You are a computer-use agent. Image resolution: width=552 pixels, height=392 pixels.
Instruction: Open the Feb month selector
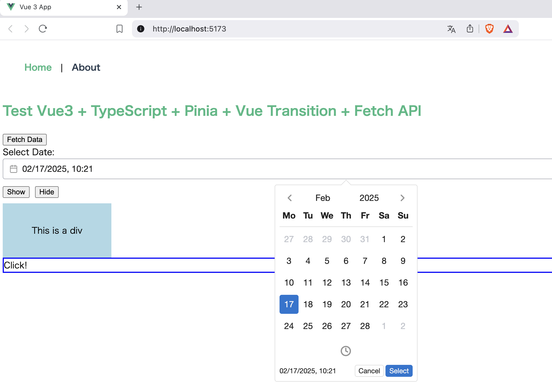point(322,198)
